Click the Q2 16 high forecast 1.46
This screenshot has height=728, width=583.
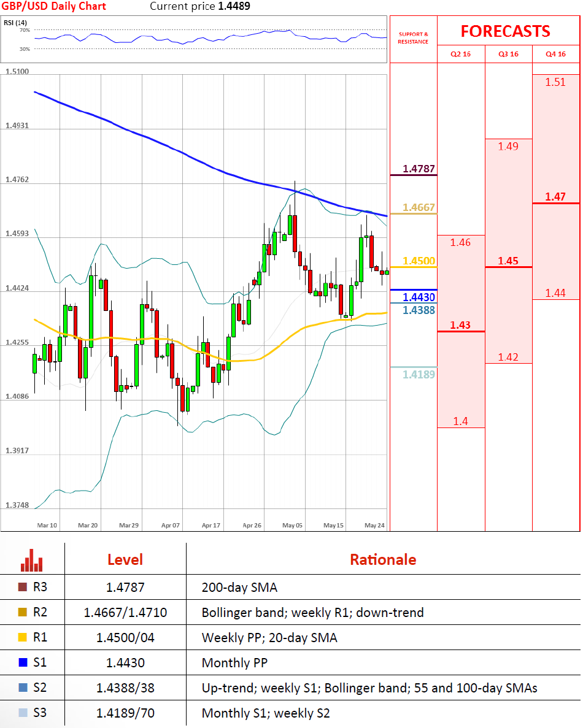[460, 242]
